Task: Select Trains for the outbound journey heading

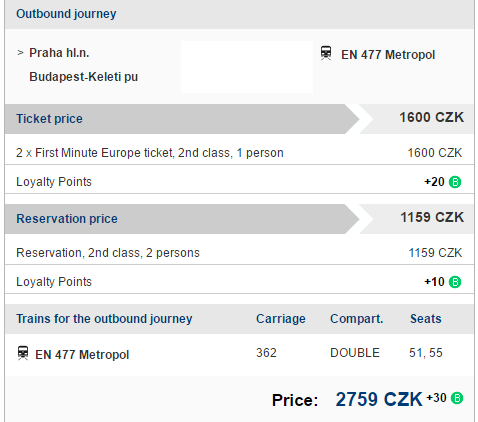Action: (104, 319)
